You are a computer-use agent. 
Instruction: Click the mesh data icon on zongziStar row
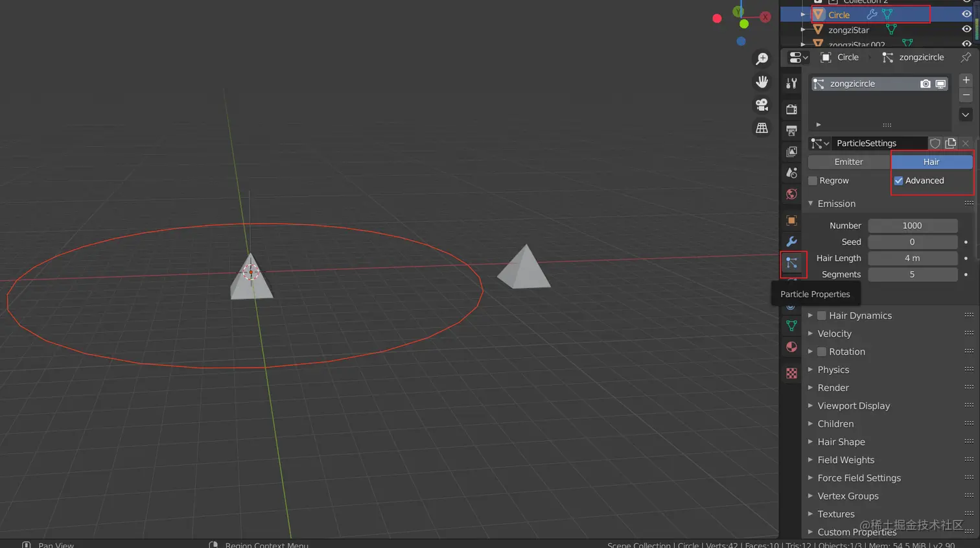coord(891,30)
